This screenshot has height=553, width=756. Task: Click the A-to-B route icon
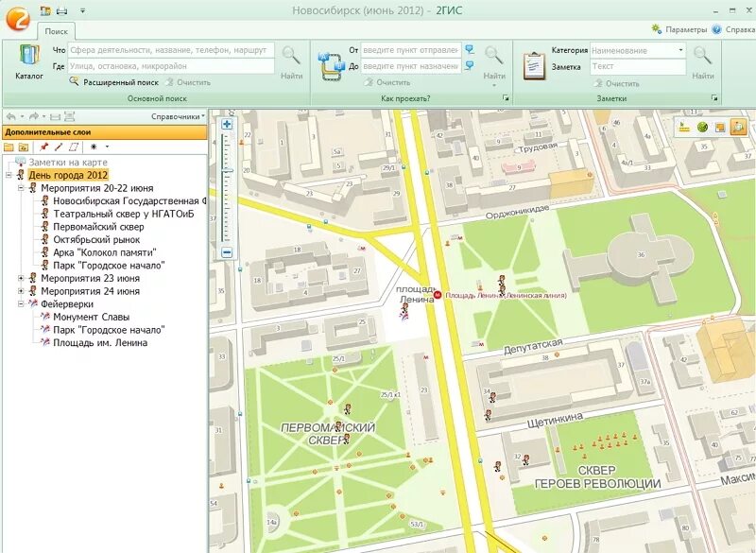tap(332, 66)
